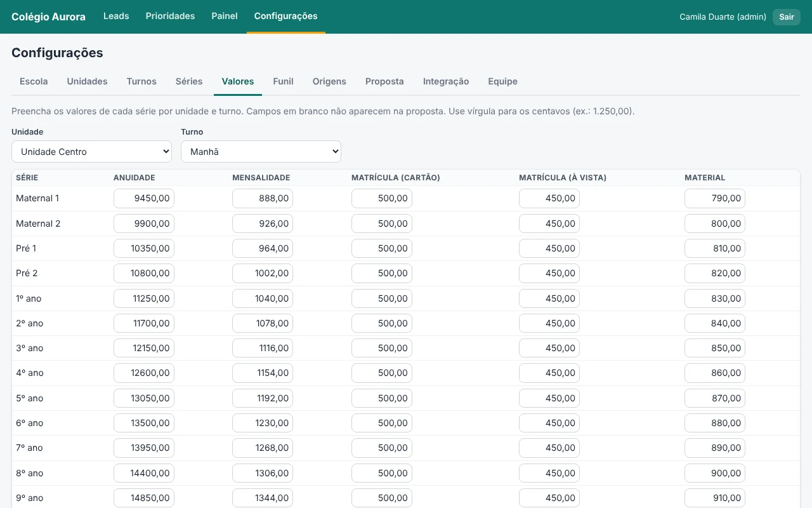Click the 6º ano row label
Image resolution: width=812 pixels, height=508 pixels.
tap(29, 423)
